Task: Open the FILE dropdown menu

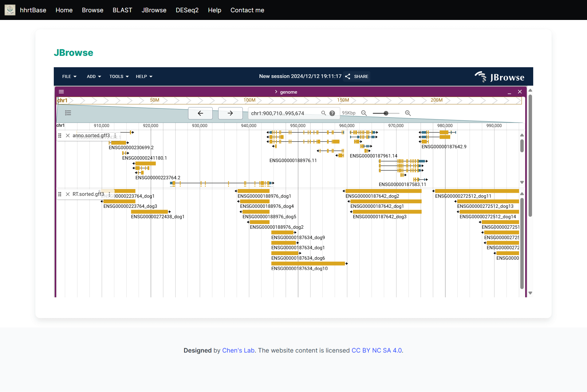Action: [69, 76]
